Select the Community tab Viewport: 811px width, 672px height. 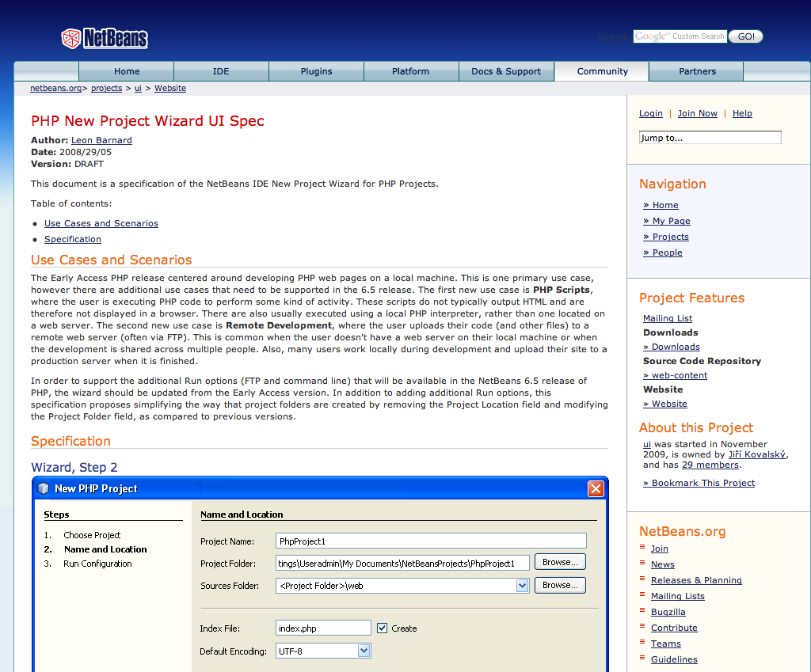click(x=602, y=71)
